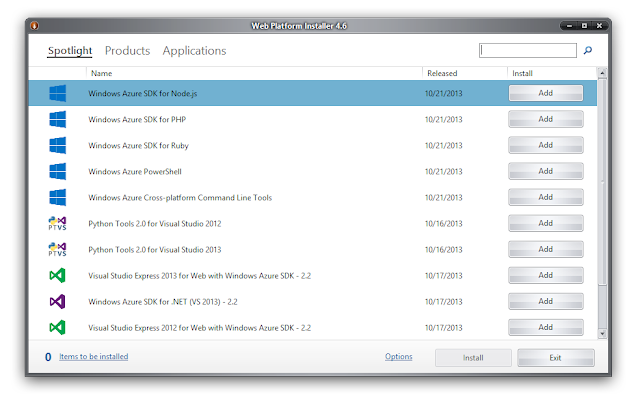The height and width of the screenshot is (408, 640).
Task: Click the Windows logo icon beside Azure SDK for Ruby
Action: [58, 146]
